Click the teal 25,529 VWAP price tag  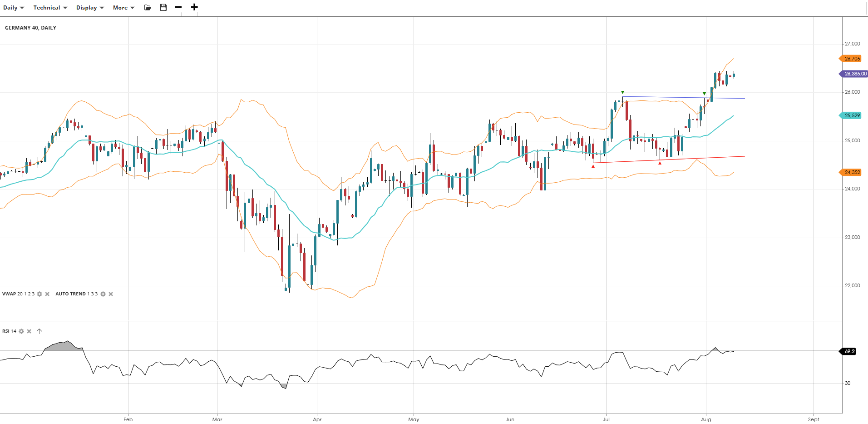pyautogui.click(x=850, y=115)
